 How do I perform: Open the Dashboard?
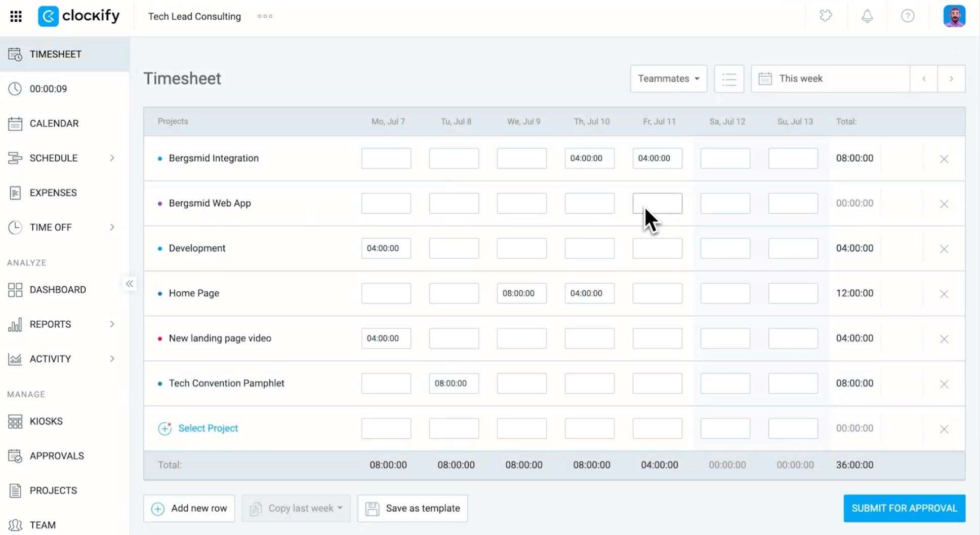(58, 289)
